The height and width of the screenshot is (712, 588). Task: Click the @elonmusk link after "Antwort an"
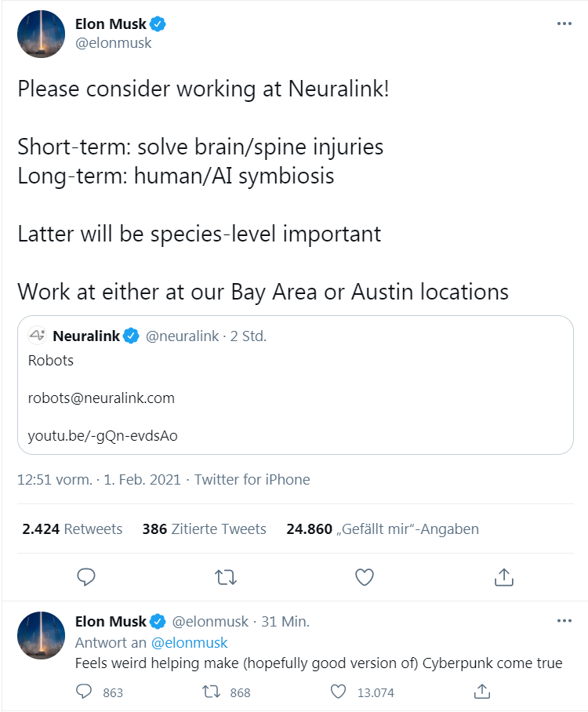coord(189,643)
